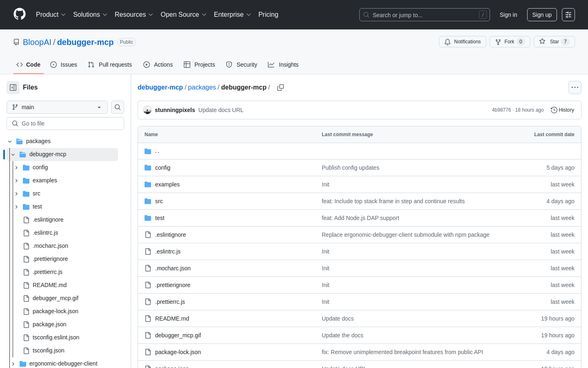Open package-lock.json in the file table
The height and width of the screenshot is (368, 588).
178,352
